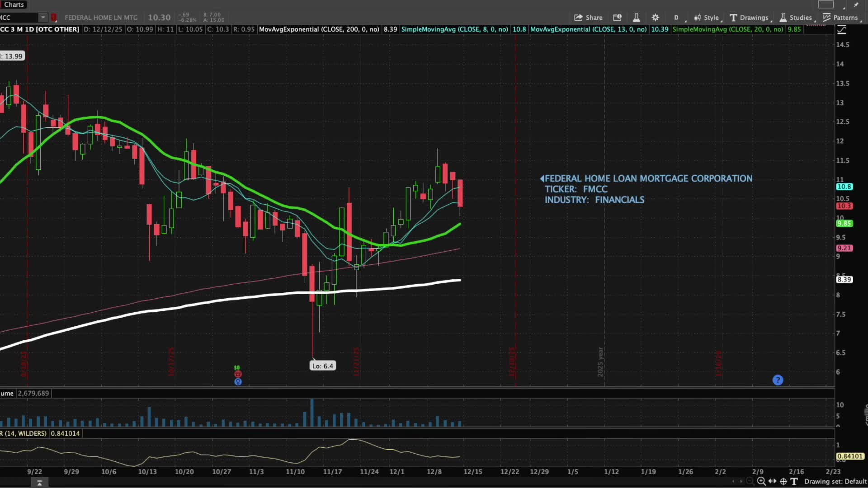868x488 pixels.
Task: Click the horizontal expand arrows icon
Action: tap(772, 482)
